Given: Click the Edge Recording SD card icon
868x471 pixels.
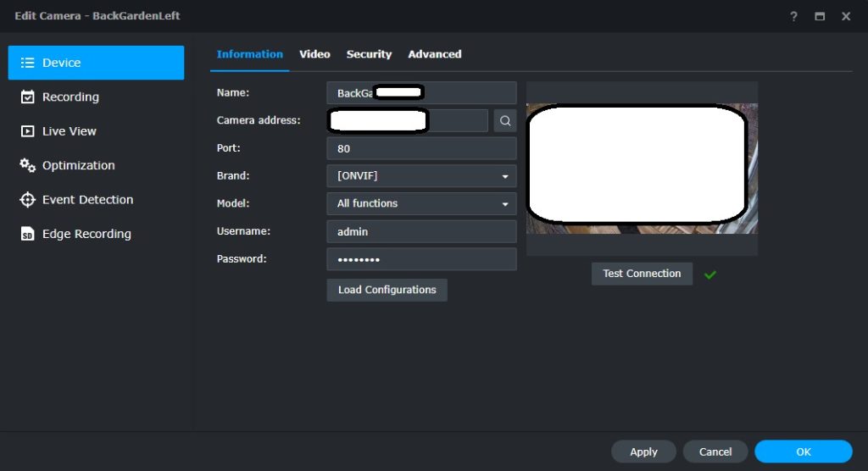Looking at the screenshot, I should 28,234.
